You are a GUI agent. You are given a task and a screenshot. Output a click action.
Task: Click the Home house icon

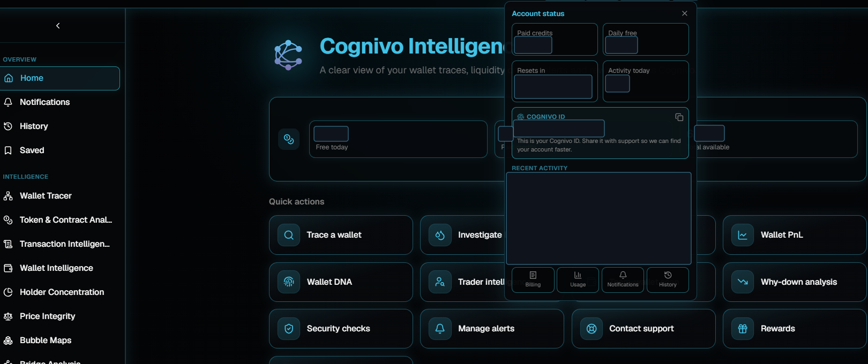pos(9,78)
